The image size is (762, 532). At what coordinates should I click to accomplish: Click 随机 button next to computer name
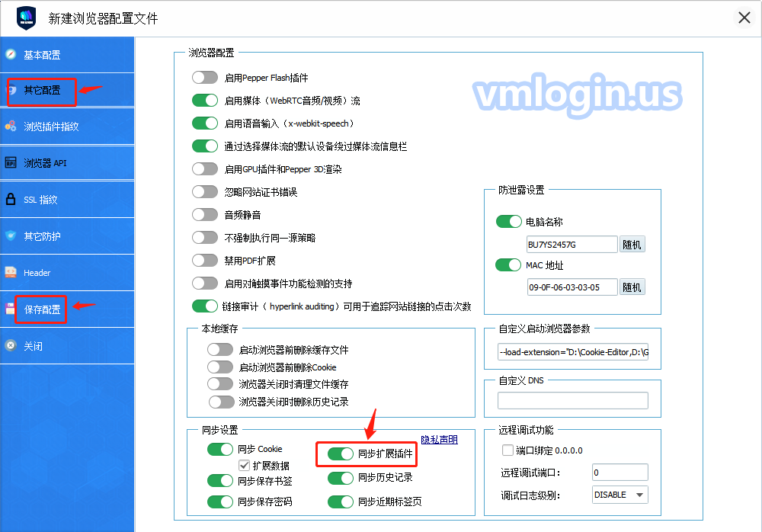click(632, 245)
